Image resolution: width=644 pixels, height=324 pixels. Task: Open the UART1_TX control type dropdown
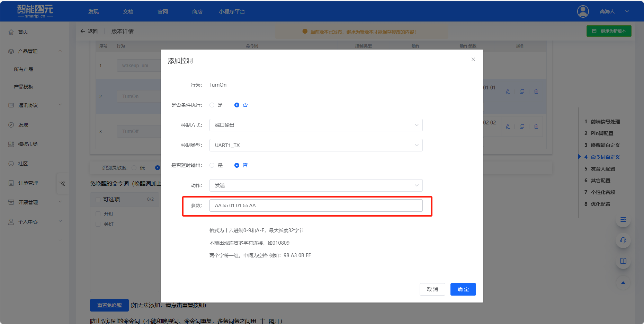click(x=315, y=145)
